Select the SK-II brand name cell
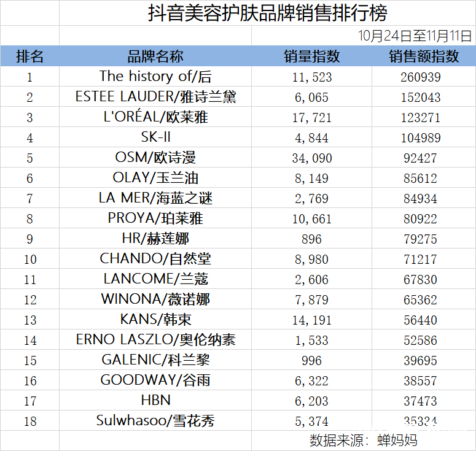476x451 pixels. pyautogui.click(x=155, y=137)
